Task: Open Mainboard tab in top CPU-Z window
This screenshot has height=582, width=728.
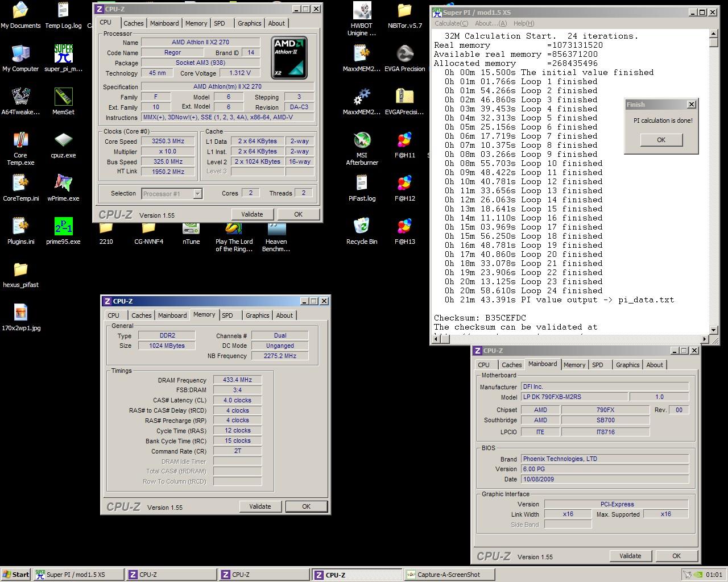Action: click(164, 23)
